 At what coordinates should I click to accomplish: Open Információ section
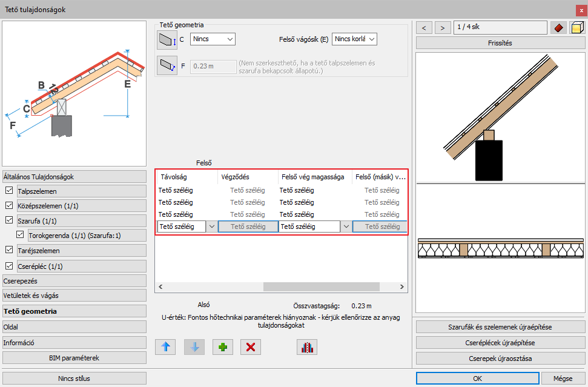pyautogui.click(x=74, y=343)
